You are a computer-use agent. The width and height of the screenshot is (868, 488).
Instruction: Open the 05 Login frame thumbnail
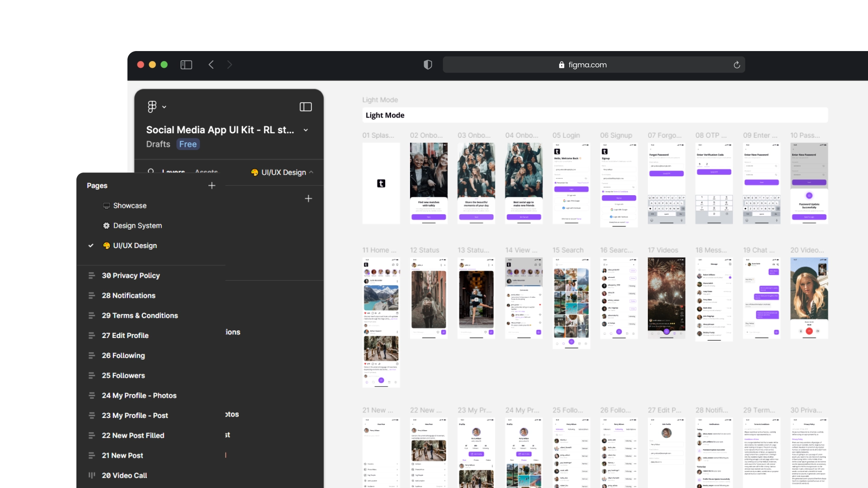click(571, 183)
